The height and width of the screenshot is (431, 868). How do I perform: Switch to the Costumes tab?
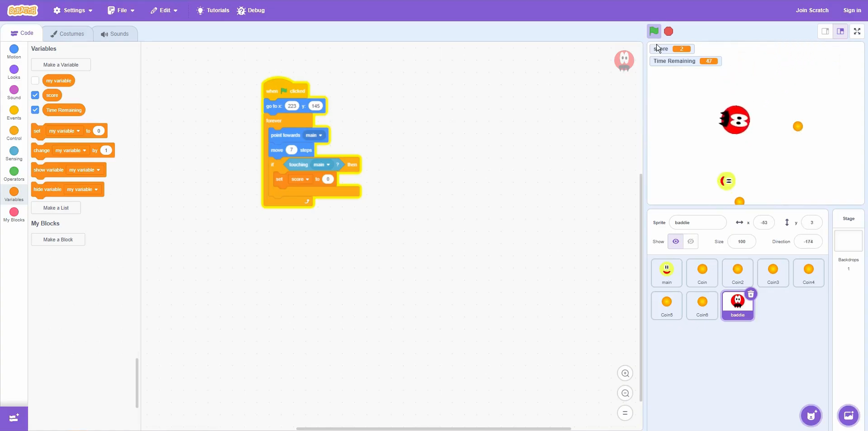pyautogui.click(x=67, y=34)
